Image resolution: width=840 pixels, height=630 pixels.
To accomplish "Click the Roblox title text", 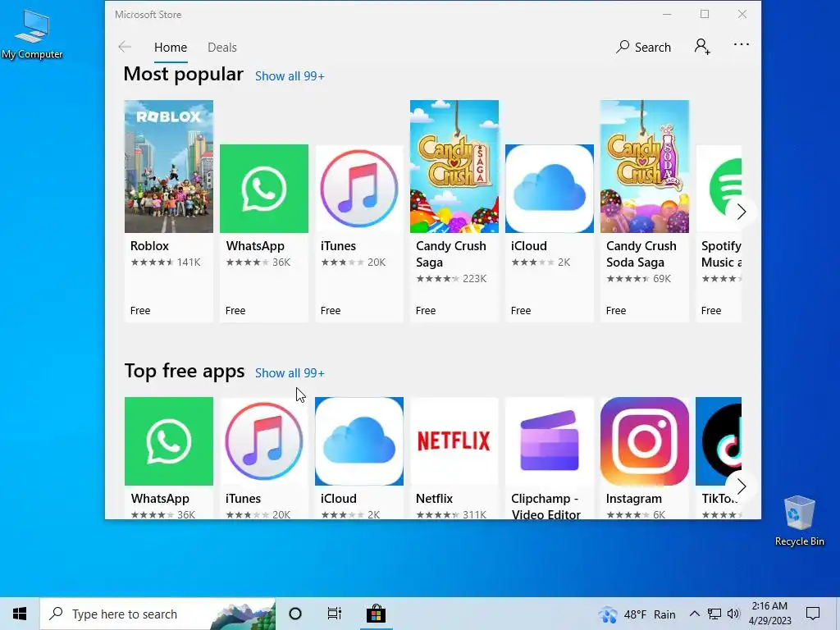I will pyautogui.click(x=149, y=246).
